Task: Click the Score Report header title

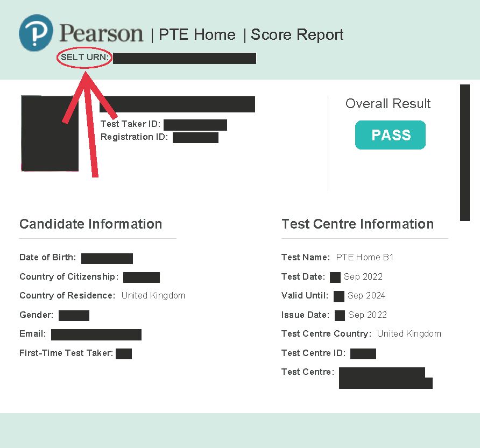Action: pos(297,34)
